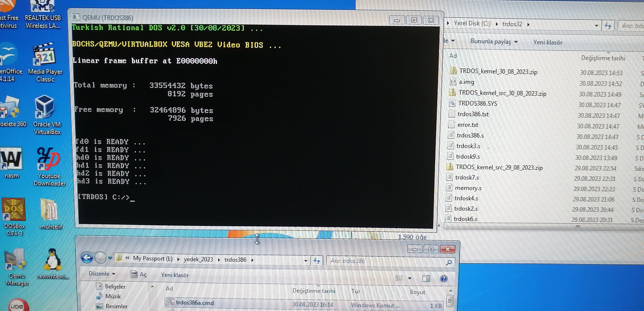
Task: Click Yeni klasör in the trdos32 window
Action: (x=547, y=42)
